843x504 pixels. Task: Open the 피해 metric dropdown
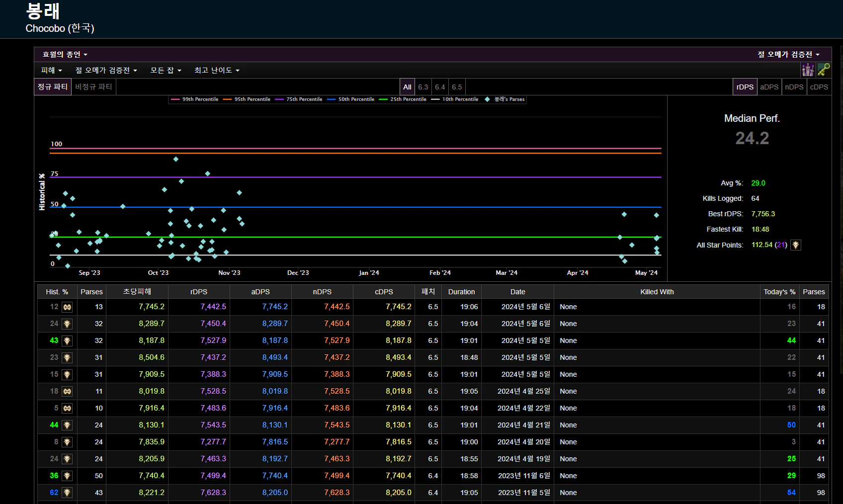(51, 71)
